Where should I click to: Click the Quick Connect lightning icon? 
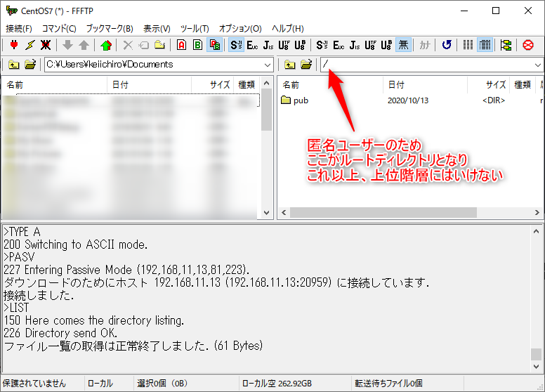[x=29, y=45]
